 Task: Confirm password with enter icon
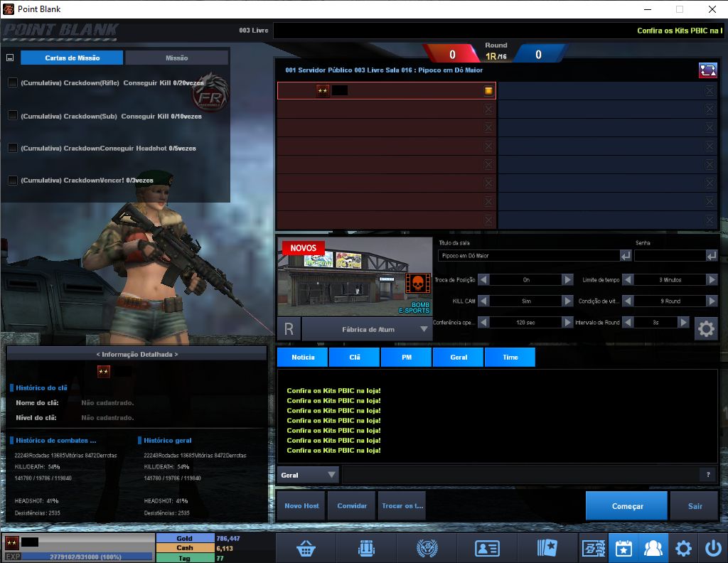(711, 256)
